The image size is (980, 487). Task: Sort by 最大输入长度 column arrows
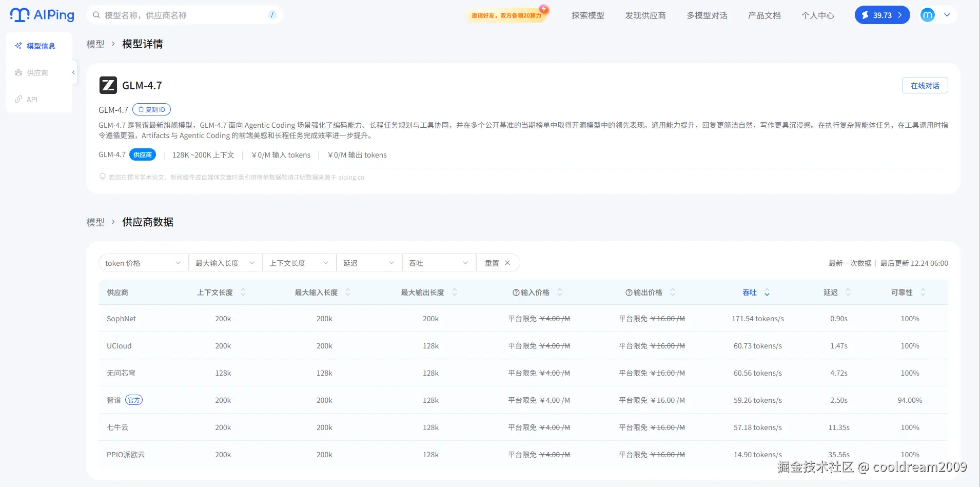pyautogui.click(x=348, y=292)
